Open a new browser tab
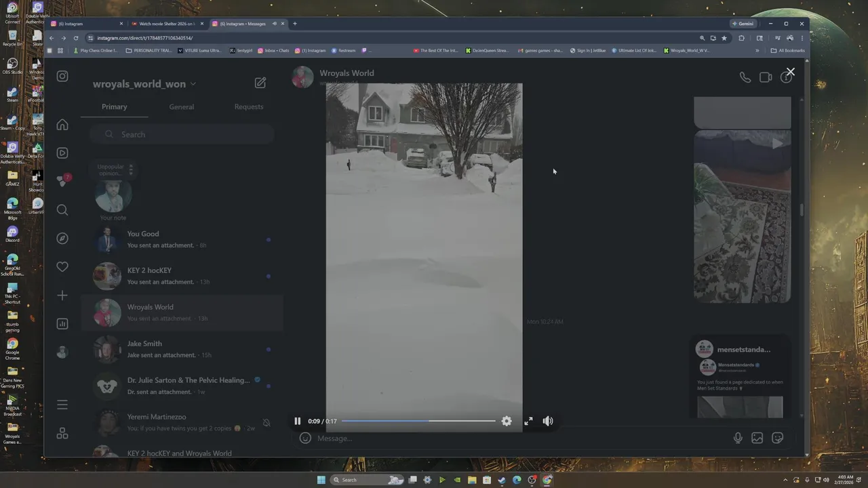Viewport: 868px width, 488px height. click(x=294, y=24)
